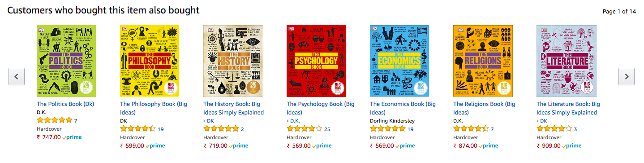Open The Politics Book (Dk) title link

point(65,104)
